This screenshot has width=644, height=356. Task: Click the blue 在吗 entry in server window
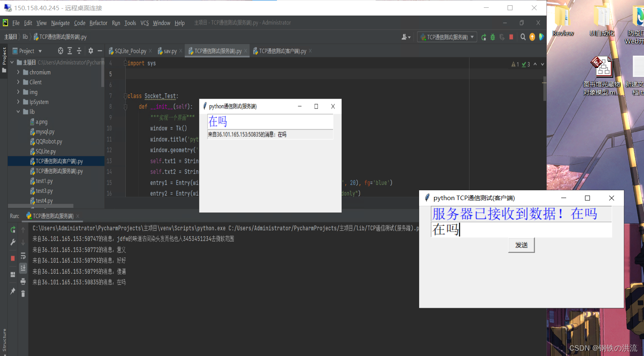point(270,122)
